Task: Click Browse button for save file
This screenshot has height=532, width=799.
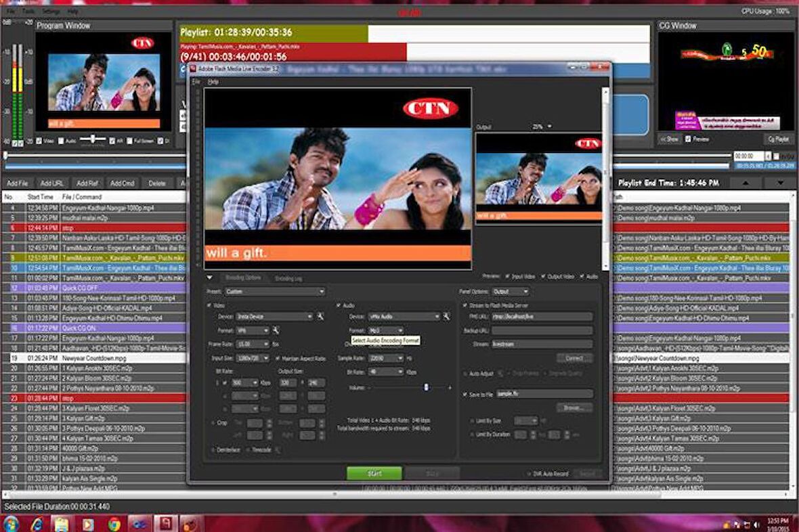Action: click(x=575, y=407)
